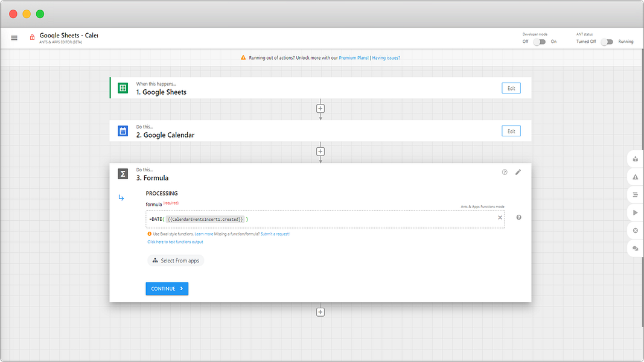Open the chat bubbles sidebar icon
Image resolution: width=644 pixels, height=362 pixels.
point(636,249)
